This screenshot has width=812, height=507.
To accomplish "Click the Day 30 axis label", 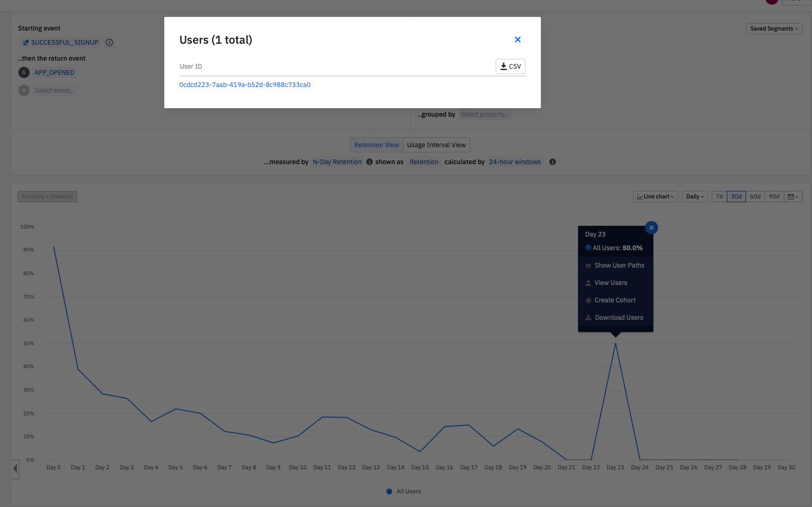I will pyautogui.click(x=786, y=467).
